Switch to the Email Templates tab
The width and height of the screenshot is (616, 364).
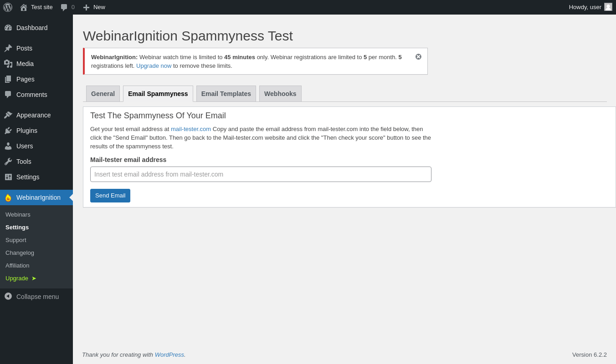pyautogui.click(x=226, y=94)
